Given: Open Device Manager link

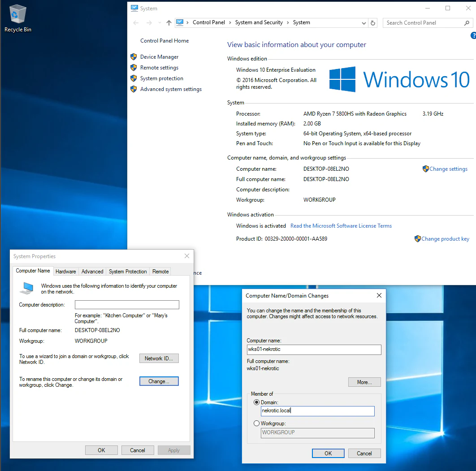Looking at the screenshot, I should [x=160, y=57].
